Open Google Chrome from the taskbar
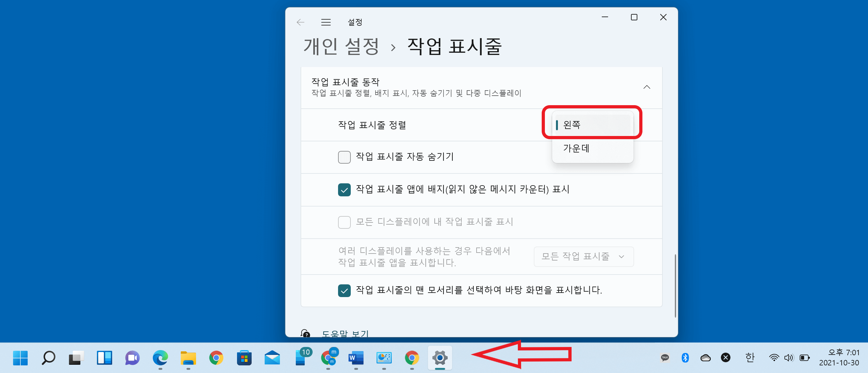868x373 pixels. pos(216,358)
